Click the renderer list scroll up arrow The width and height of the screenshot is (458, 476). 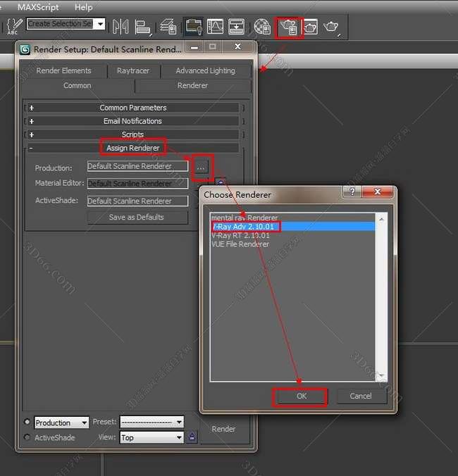(x=381, y=218)
